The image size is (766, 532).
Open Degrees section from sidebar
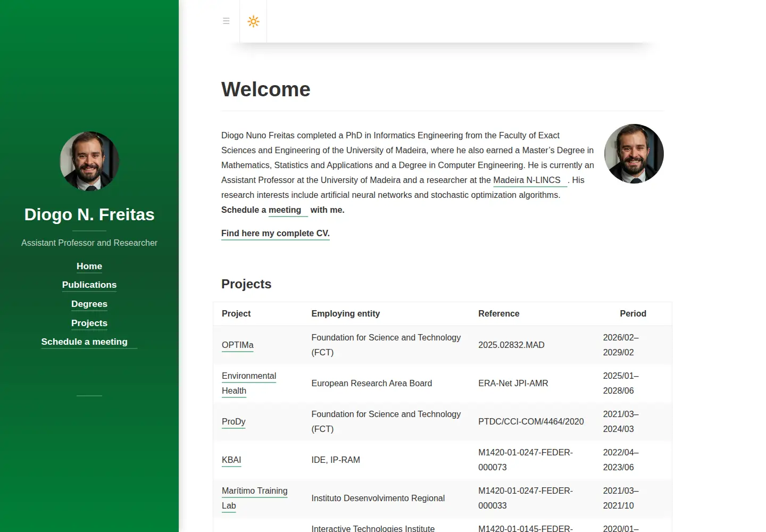click(89, 304)
